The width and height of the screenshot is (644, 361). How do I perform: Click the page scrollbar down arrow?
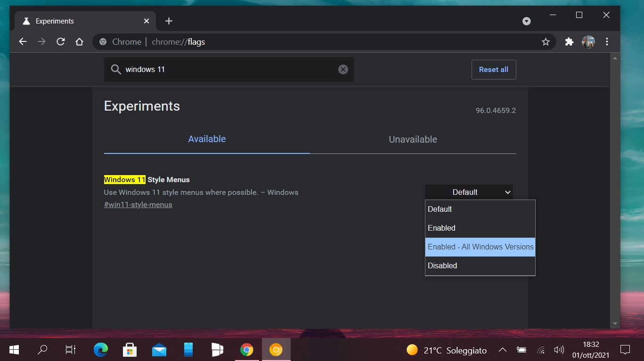(614, 324)
